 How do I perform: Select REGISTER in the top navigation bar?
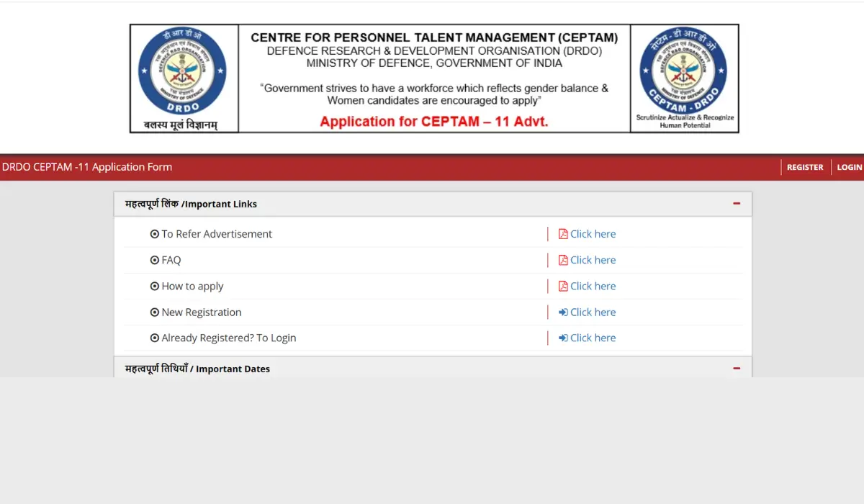click(804, 166)
